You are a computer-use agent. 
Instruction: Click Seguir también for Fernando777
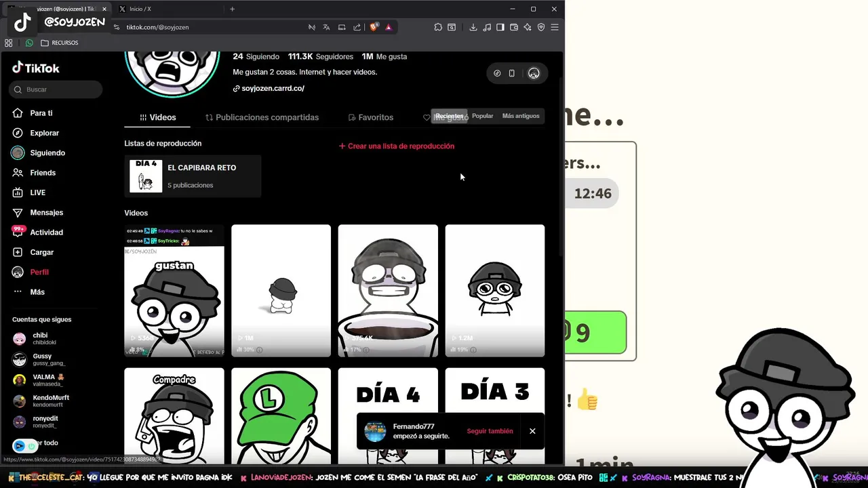490,431
